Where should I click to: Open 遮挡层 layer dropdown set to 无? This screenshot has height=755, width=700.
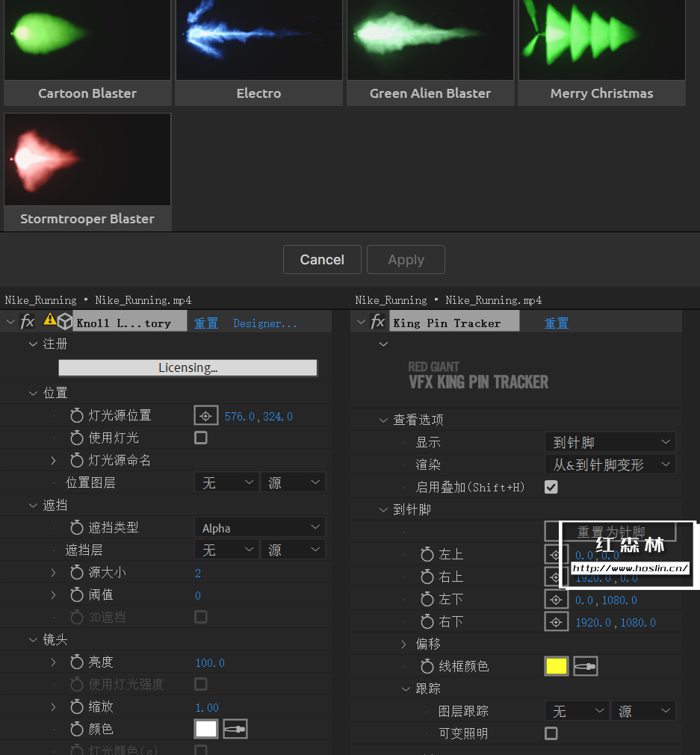pyautogui.click(x=226, y=550)
